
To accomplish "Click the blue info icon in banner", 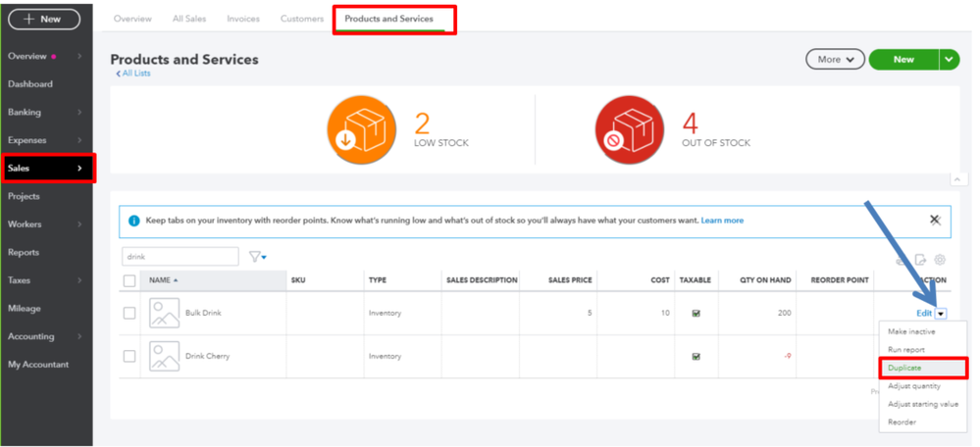I will 134,221.
